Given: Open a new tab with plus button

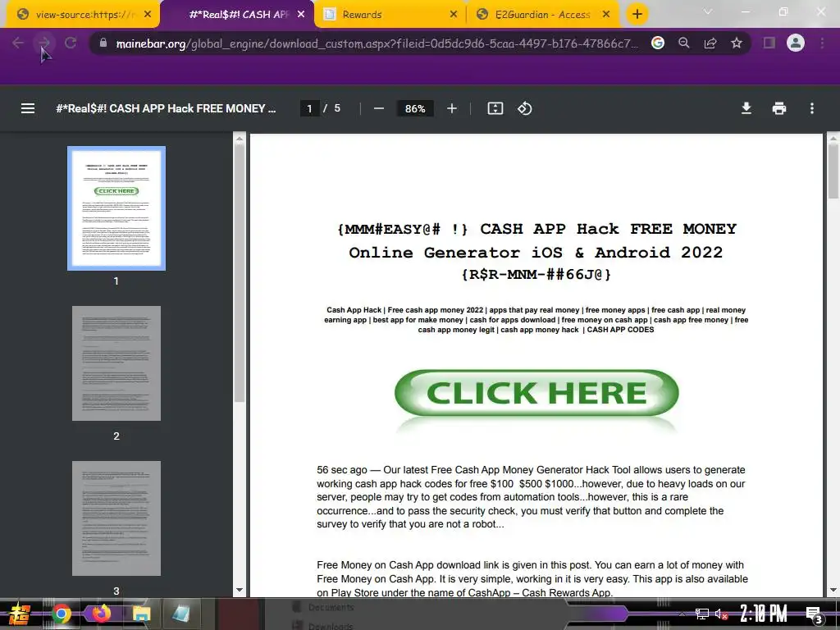Looking at the screenshot, I should 637,14.
